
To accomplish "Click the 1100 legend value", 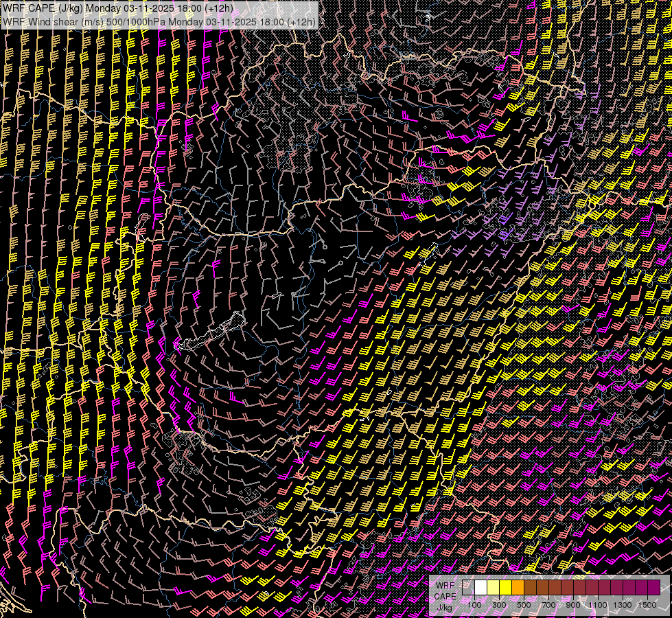I will click(x=598, y=605).
